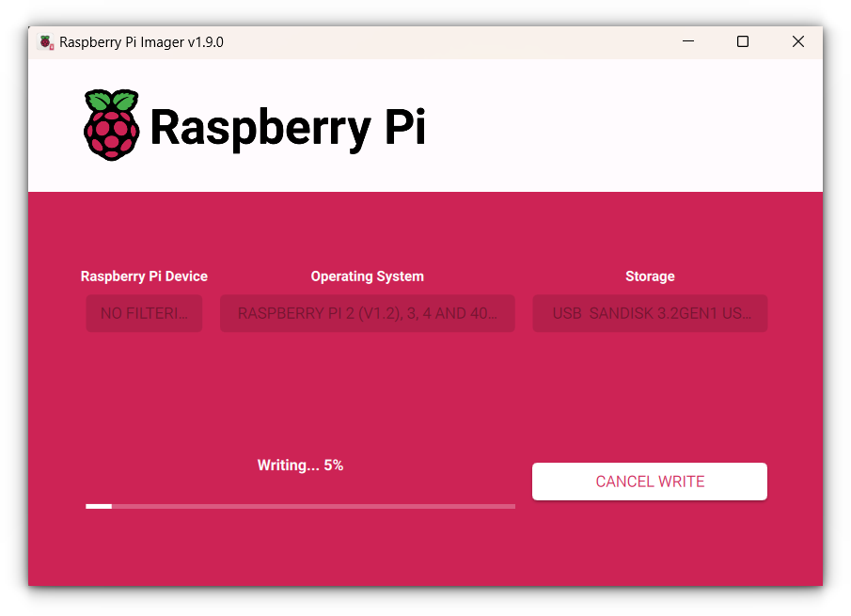Image resolution: width=851 pixels, height=616 pixels.
Task: Click the large raspberry logo in header
Action: click(x=111, y=125)
